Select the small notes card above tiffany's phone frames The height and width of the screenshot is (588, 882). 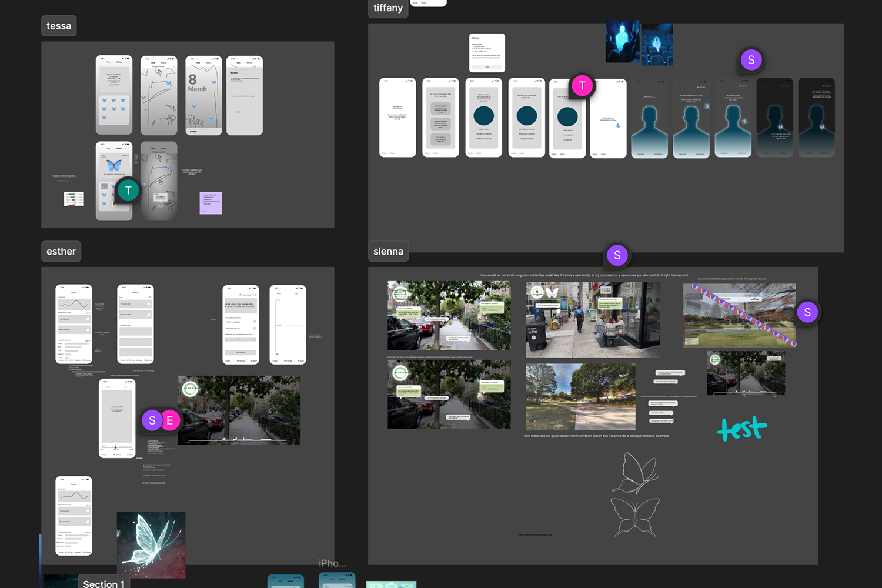(487, 53)
